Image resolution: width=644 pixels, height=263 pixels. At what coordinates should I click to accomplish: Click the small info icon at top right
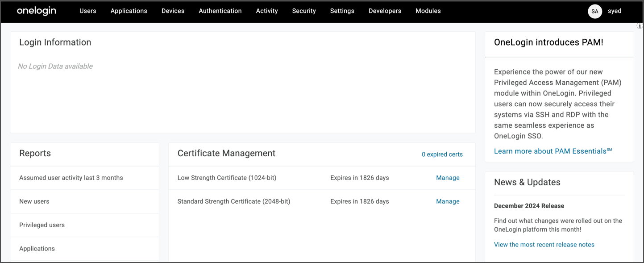(x=639, y=26)
